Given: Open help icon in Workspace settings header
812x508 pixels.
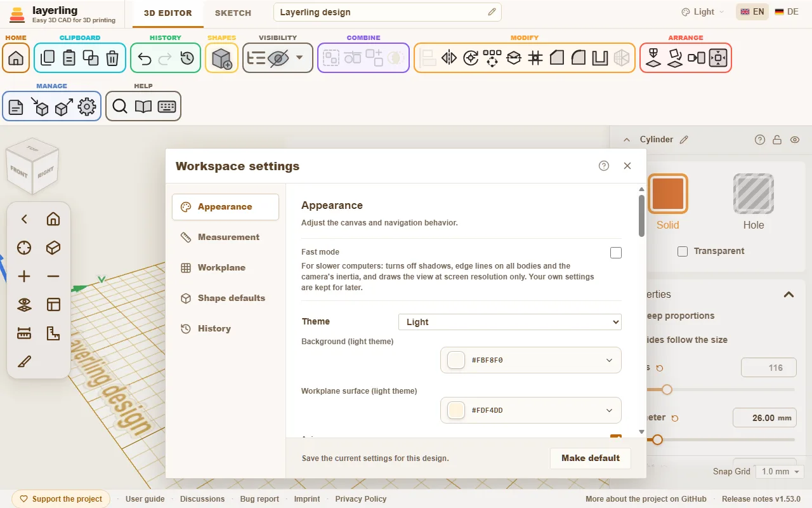Looking at the screenshot, I should coord(604,166).
